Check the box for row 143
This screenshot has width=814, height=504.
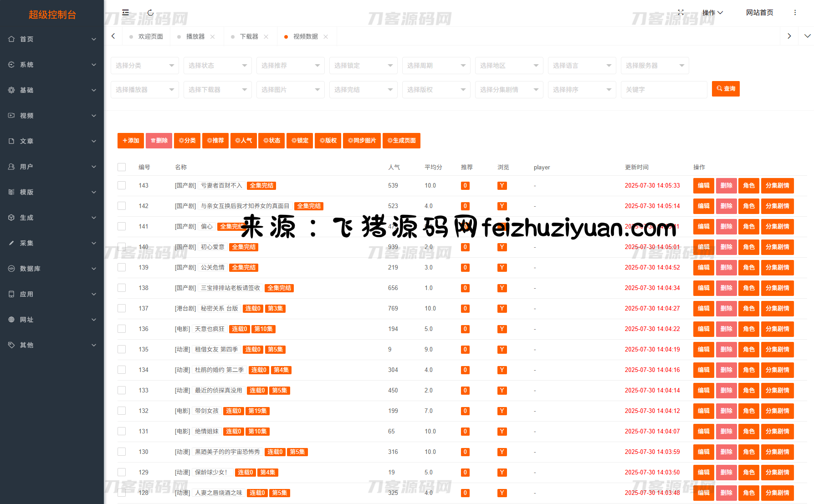click(x=122, y=185)
